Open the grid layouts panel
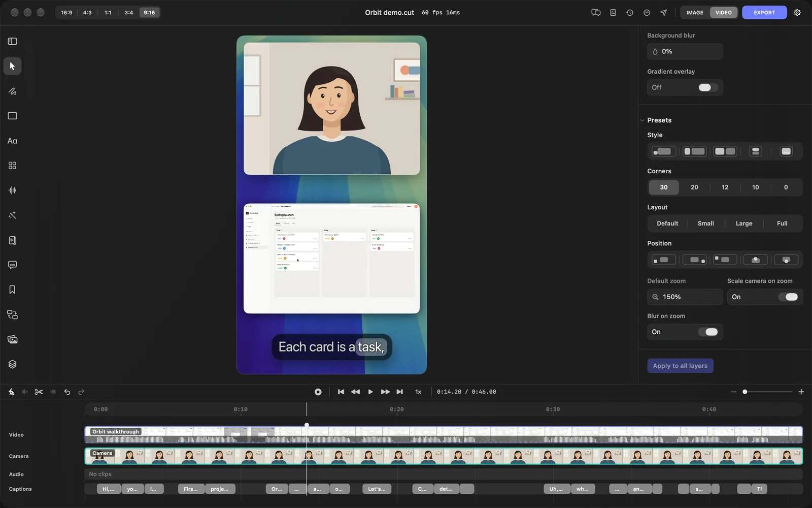This screenshot has width=812, height=508. coord(13,166)
